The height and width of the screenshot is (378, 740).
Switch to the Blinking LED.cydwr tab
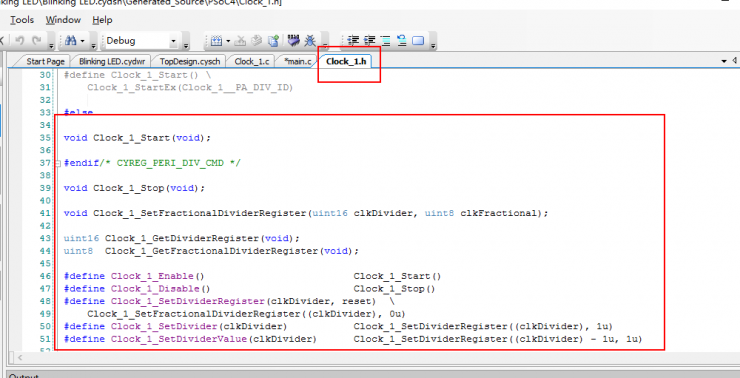tap(112, 61)
